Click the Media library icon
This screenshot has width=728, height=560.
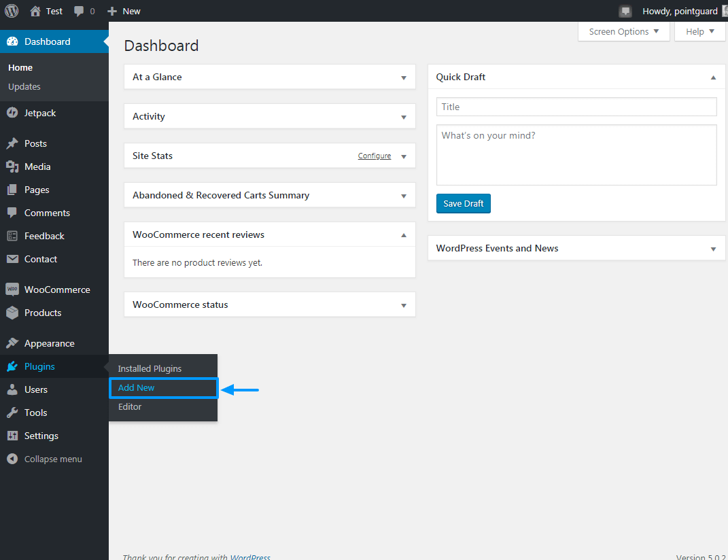[12, 167]
